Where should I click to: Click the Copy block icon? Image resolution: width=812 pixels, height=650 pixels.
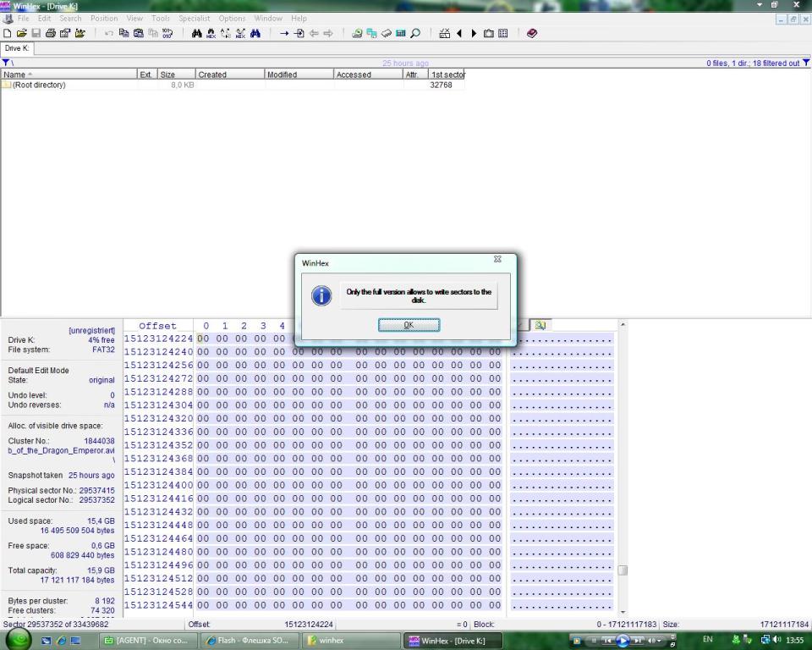click(x=123, y=33)
